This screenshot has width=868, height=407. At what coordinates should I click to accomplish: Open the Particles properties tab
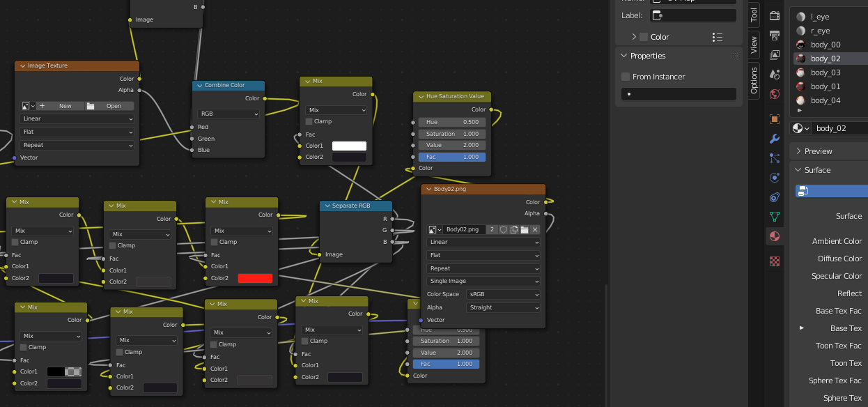(x=775, y=158)
